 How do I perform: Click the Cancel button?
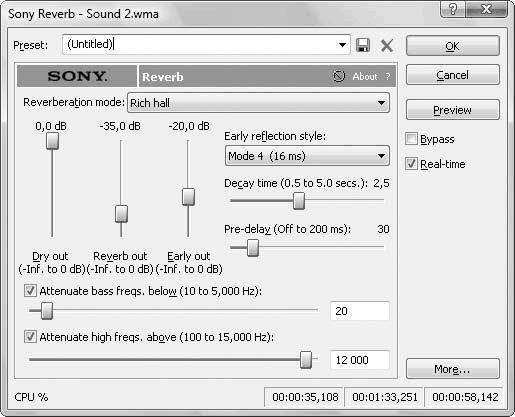click(x=453, y=75)
